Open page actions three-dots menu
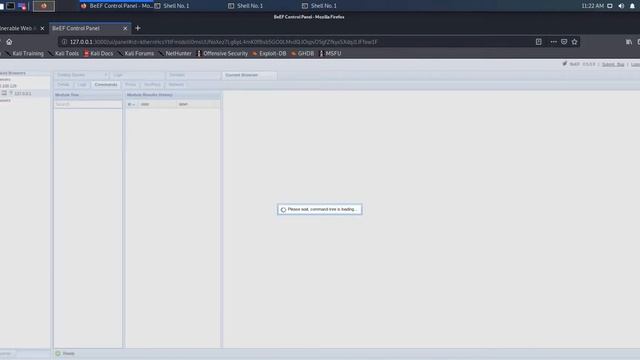640x360 pixels. (553, 42)
